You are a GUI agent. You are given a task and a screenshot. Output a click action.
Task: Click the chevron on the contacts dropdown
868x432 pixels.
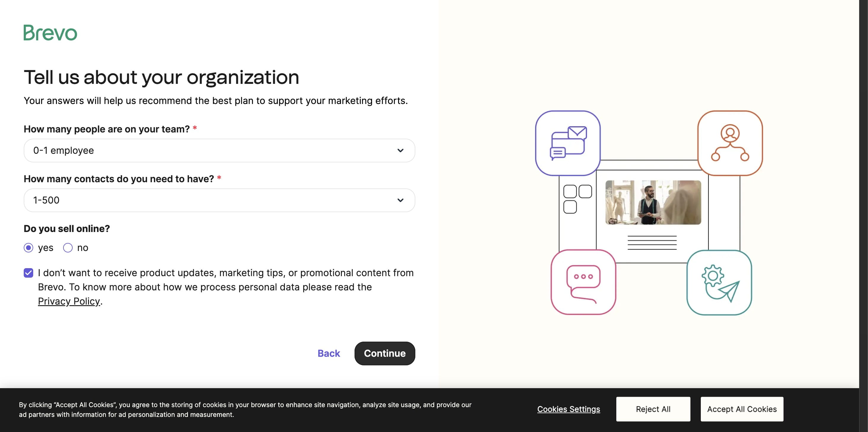[400, 200]
